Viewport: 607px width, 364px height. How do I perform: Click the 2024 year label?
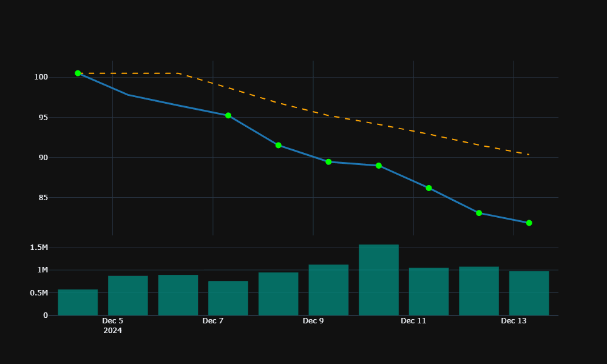112,331
